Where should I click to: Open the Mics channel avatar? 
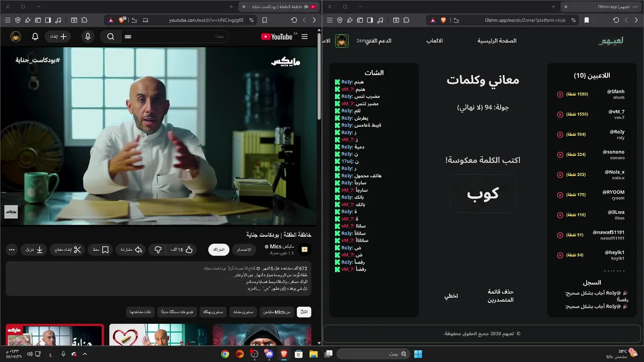click(304, 249)
